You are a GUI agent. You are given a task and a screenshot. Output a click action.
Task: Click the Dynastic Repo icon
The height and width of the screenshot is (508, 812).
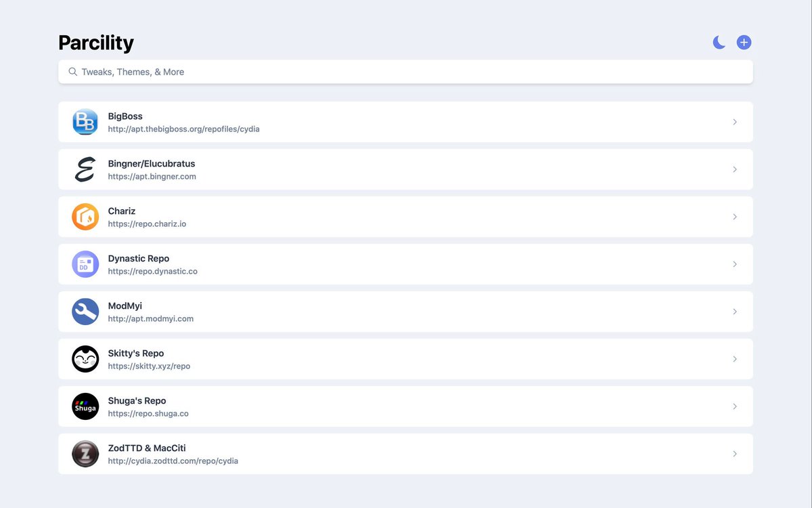(85, 264)
